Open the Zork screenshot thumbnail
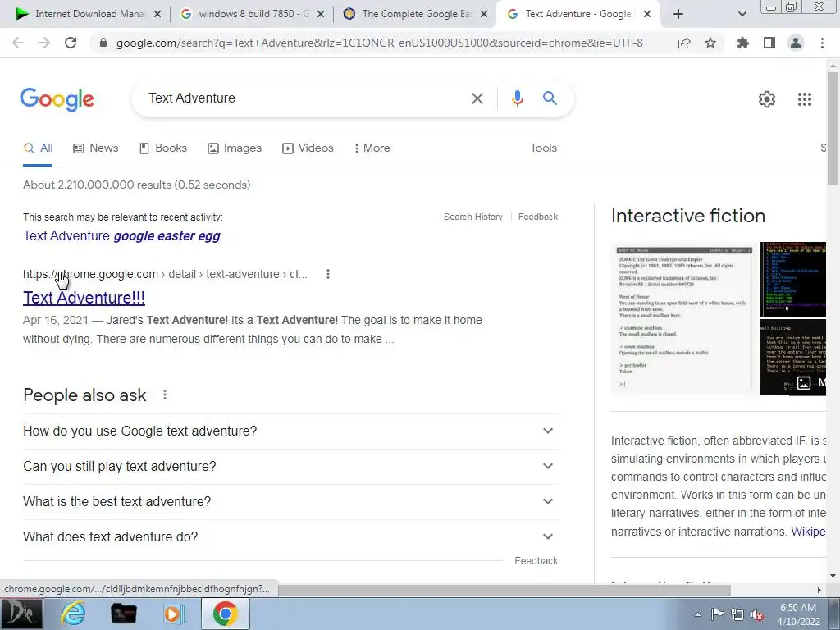The image size is (840, 630). click(x=684, y=318)
